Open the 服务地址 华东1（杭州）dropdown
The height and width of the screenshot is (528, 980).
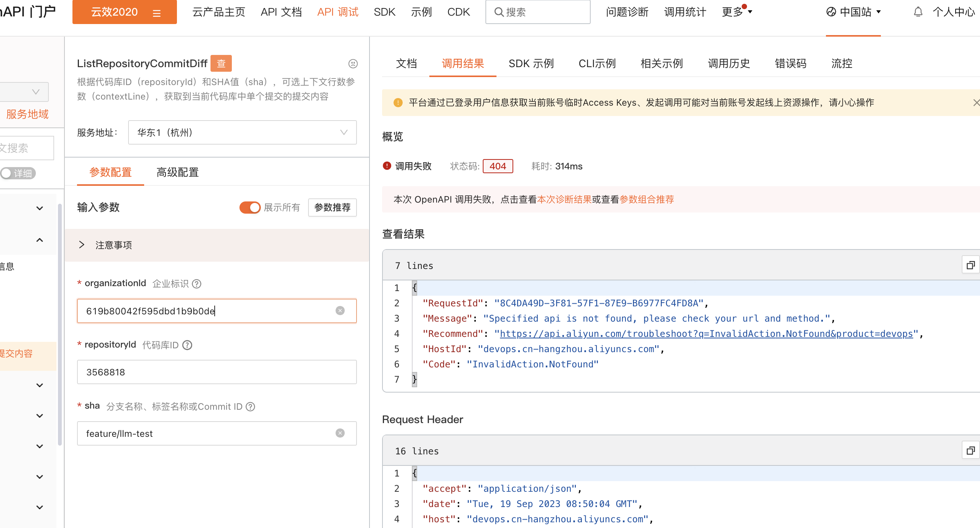[x=243, y=132]
